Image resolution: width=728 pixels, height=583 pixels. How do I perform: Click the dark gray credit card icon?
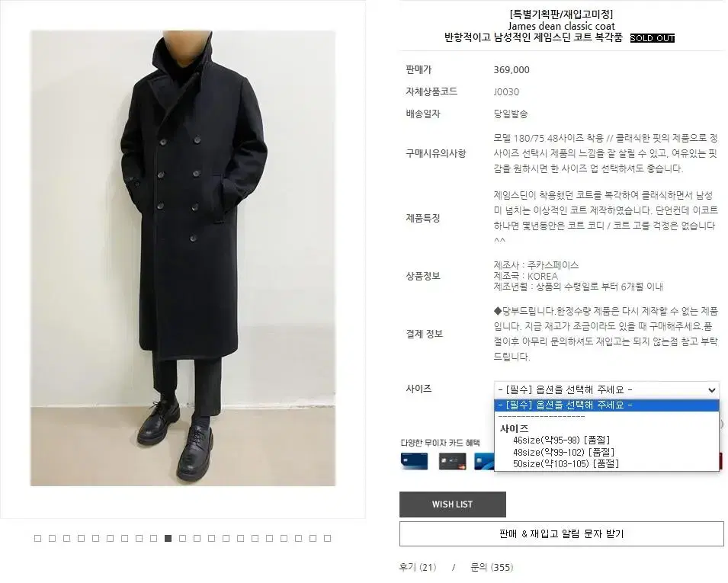(452, 461)
